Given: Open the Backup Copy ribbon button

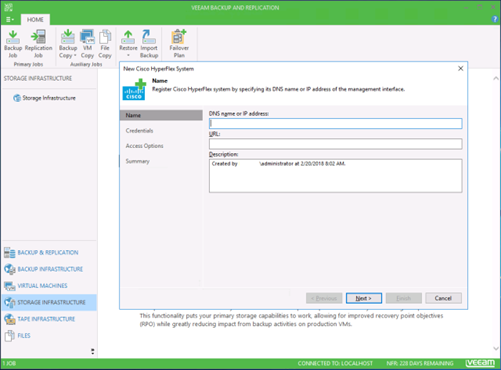Looking at the screenshot, I should (x=68, y=44).
